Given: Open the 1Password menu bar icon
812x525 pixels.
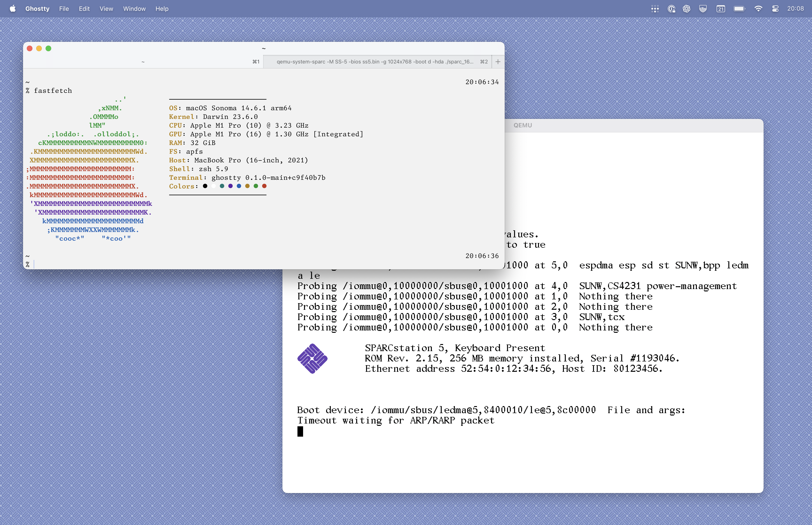Looking at the screenshot, I should (671, 9).
